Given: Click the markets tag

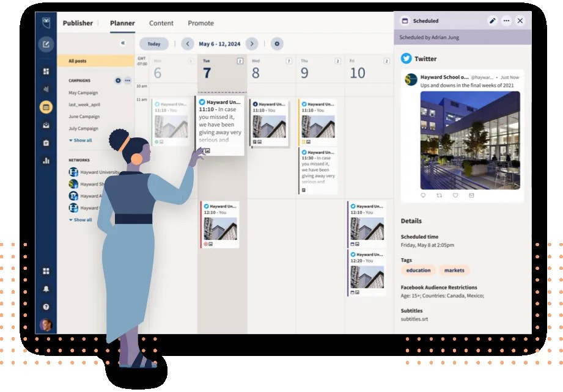Looking at the screenshot, I should [x=454, y=270].
